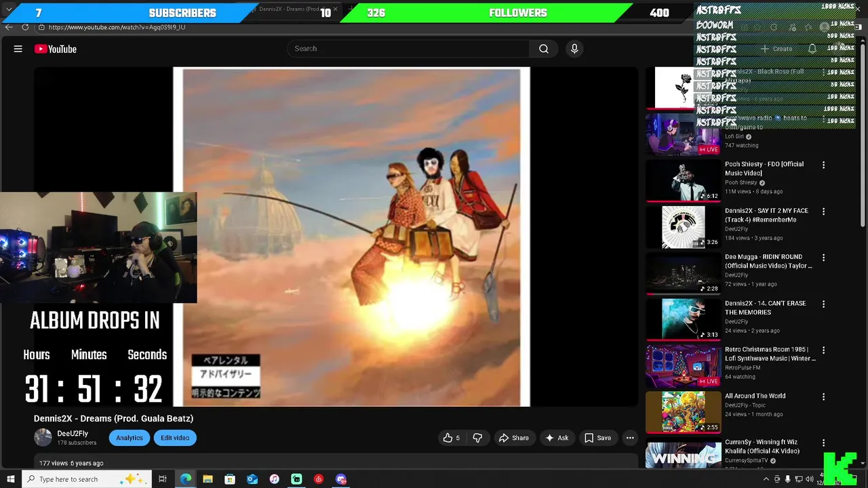Open more actions ellipsis under the video
868x488 pixels.
click(630, 438)
